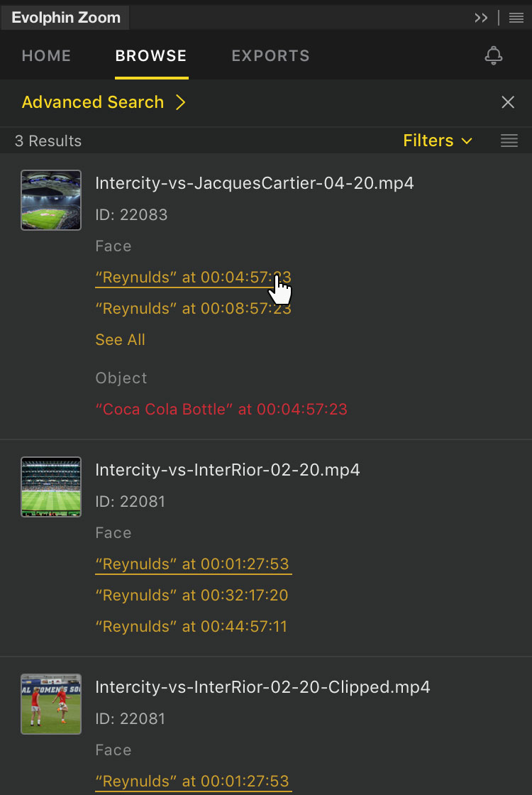
Task: Switch to the EXPORTS tab
Action: [x=270, y=56]
